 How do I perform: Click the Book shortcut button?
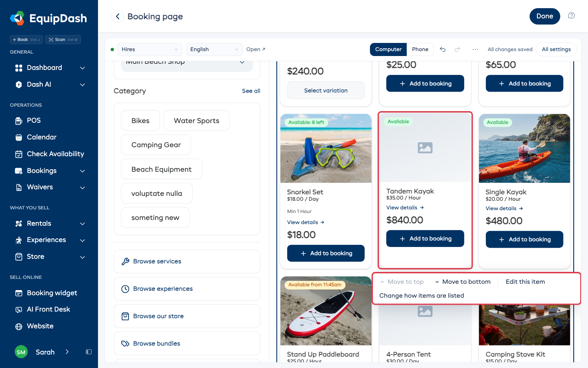pos(26,40)
